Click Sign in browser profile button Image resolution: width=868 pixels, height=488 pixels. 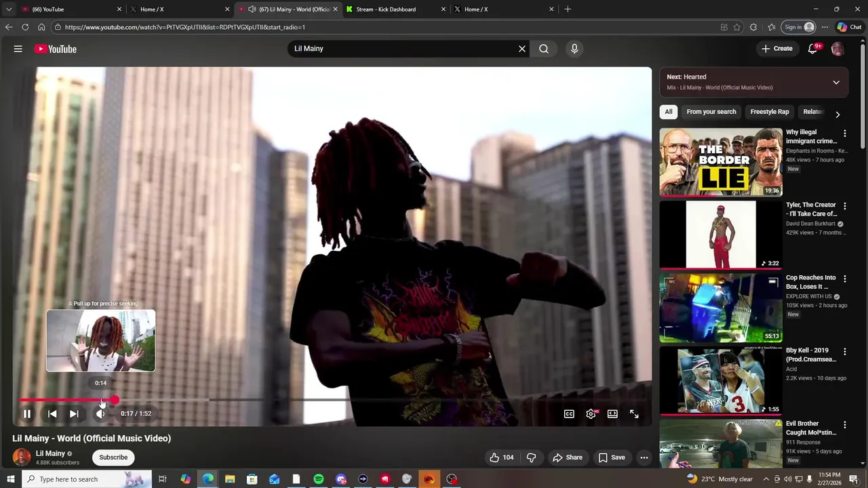point(799,27)
